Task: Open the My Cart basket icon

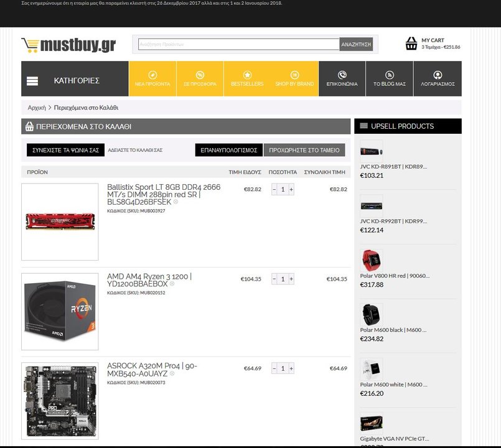Action: click(411, 44)
